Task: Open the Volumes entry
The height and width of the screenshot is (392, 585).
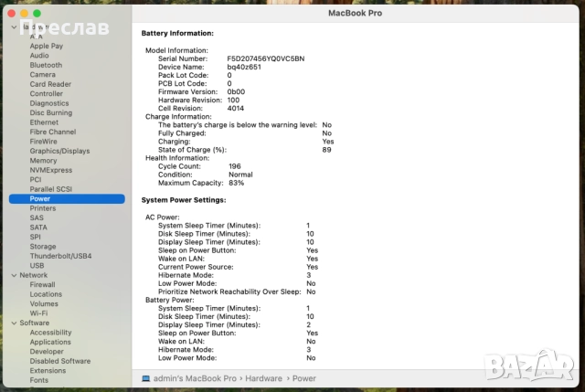Action: 44,303
